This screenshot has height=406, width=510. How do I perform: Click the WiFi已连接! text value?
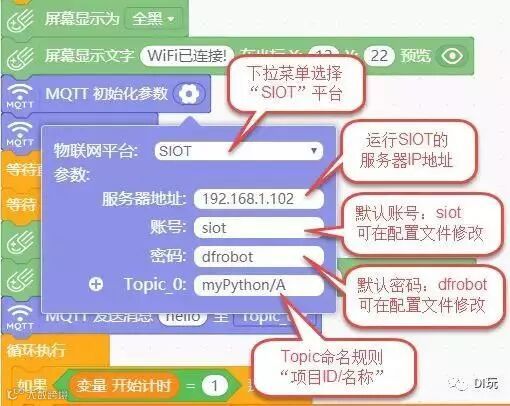tap(187, 55)
